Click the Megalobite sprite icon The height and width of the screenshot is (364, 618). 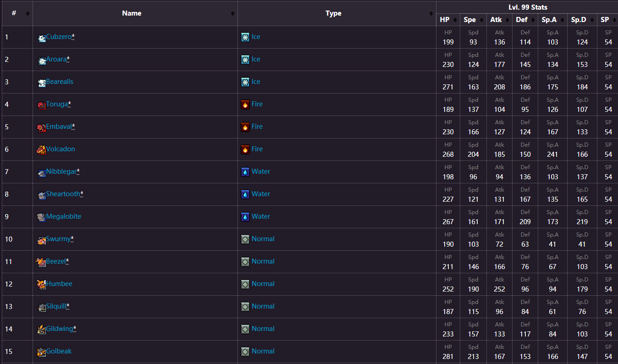tap(41, 217)
